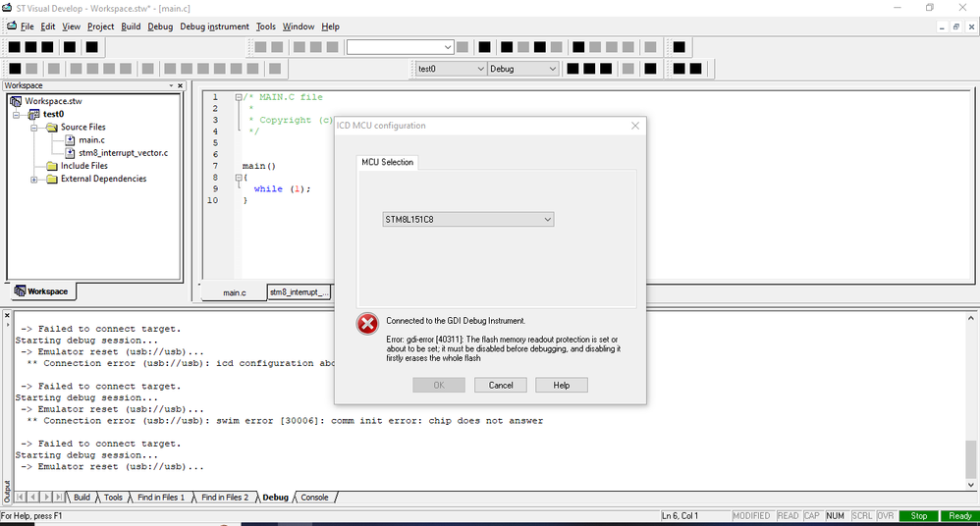Select the External Dependencies folder
Screen dimensions: 980x526
[x=103, y=179]
